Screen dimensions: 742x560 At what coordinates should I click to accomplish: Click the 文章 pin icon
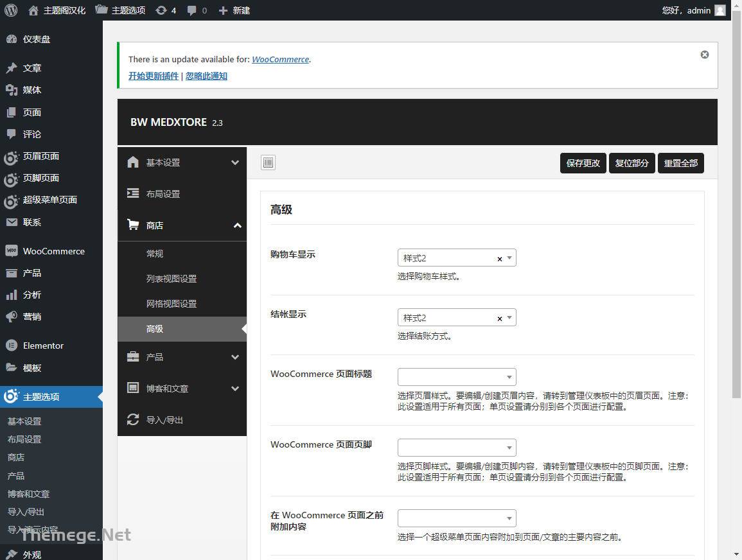(x=12, y=68)
